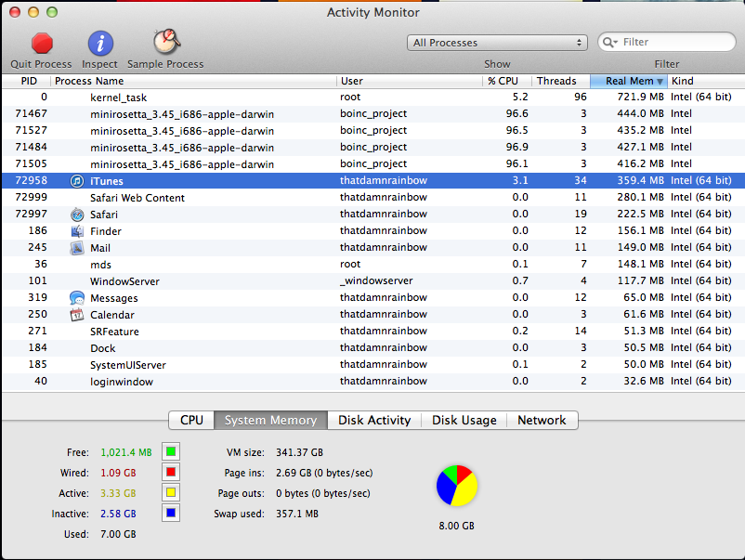This screenshot has width=745, height=560.
Task: Switch to the CPU tab
Action: pos(191,421)
